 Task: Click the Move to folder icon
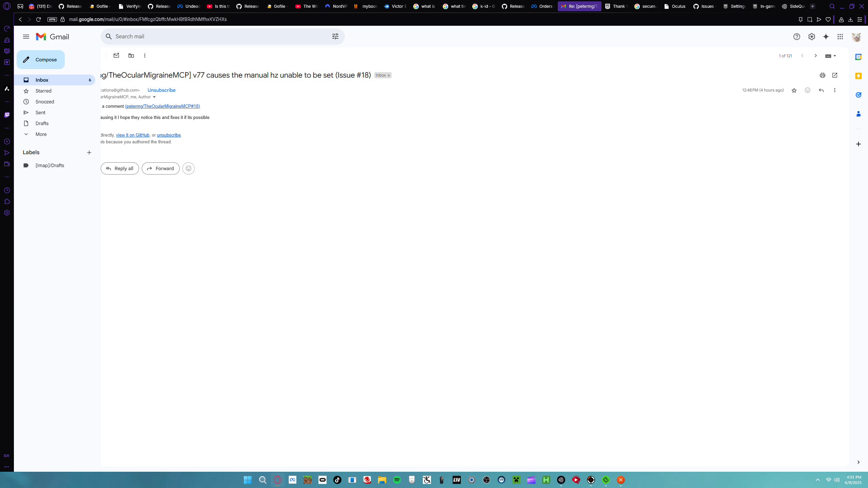[x=131, y=56]
